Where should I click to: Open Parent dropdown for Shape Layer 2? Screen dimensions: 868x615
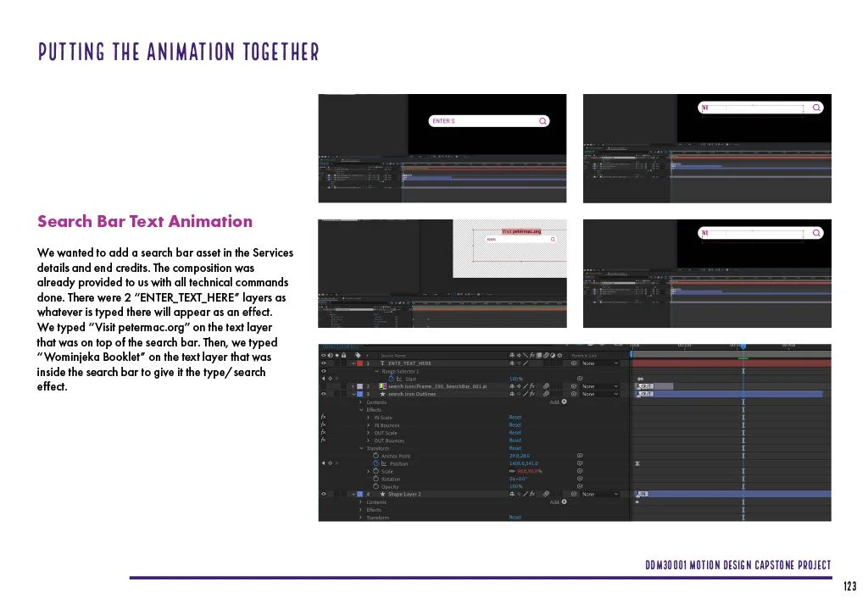[599, 494]
